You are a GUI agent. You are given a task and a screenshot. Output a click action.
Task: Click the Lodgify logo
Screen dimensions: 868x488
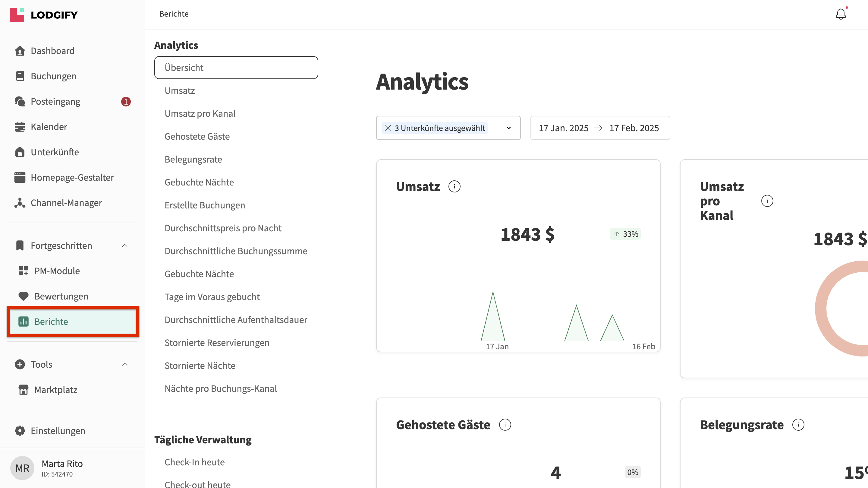tap(44, 15)
